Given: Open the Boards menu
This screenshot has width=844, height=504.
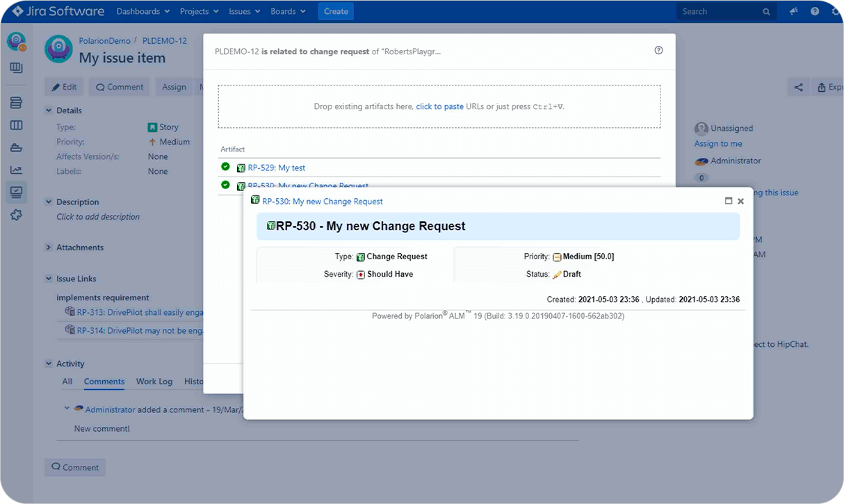Looking at the screenshot, I should (288, 11).
